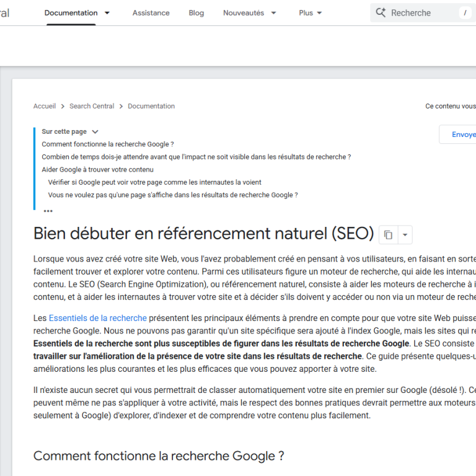476x476 pixels.
Task: Open the Plus menu
Action: [306, 13]
